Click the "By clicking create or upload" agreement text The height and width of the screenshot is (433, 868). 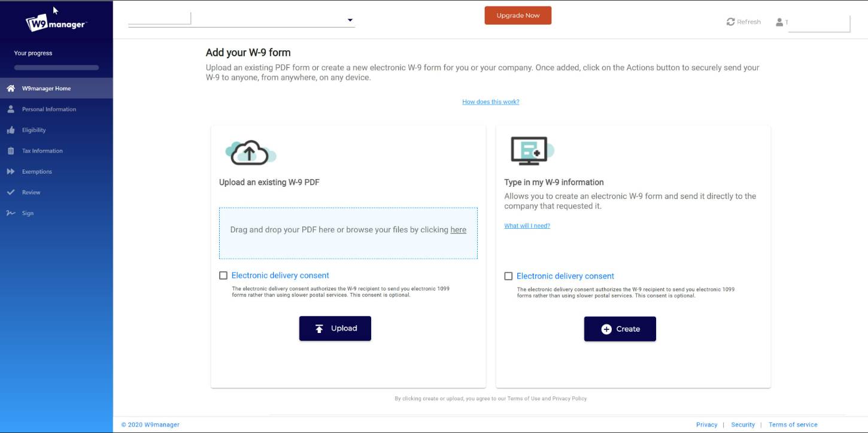491,398
